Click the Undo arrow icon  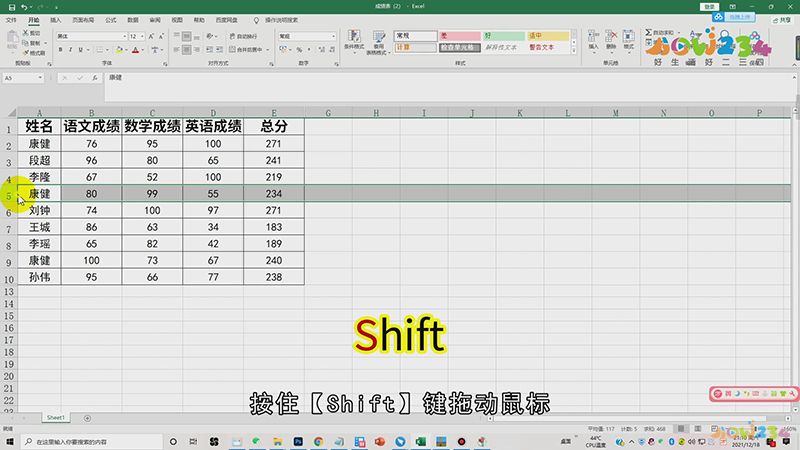coord(23,7)
